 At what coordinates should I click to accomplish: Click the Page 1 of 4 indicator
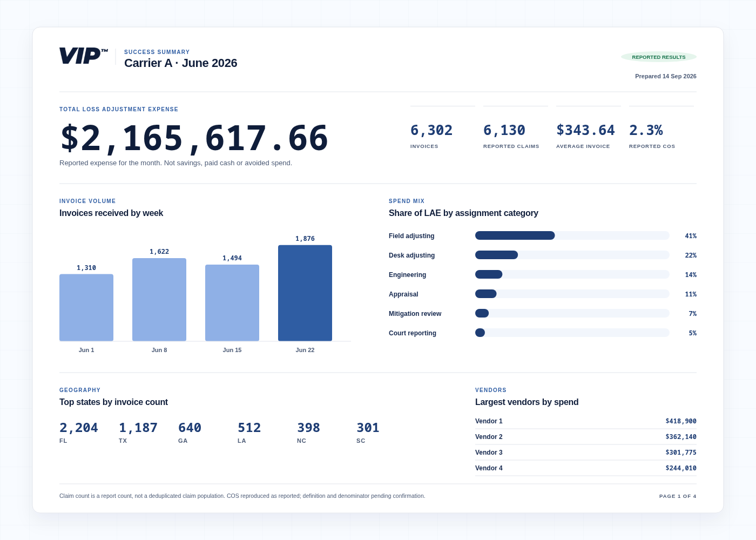pos(678,496)
